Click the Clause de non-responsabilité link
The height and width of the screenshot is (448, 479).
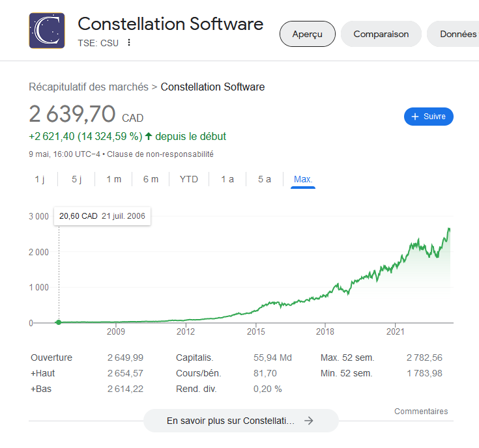(160, 154)
